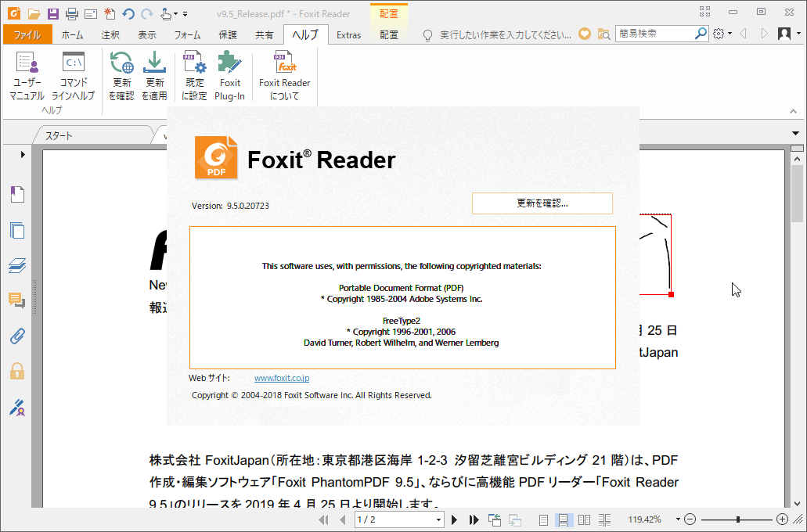This screenshot has height=532, width=807.
Task: Switch to facing page view mode
Action: pyautogui.click(x=585, y=519)
